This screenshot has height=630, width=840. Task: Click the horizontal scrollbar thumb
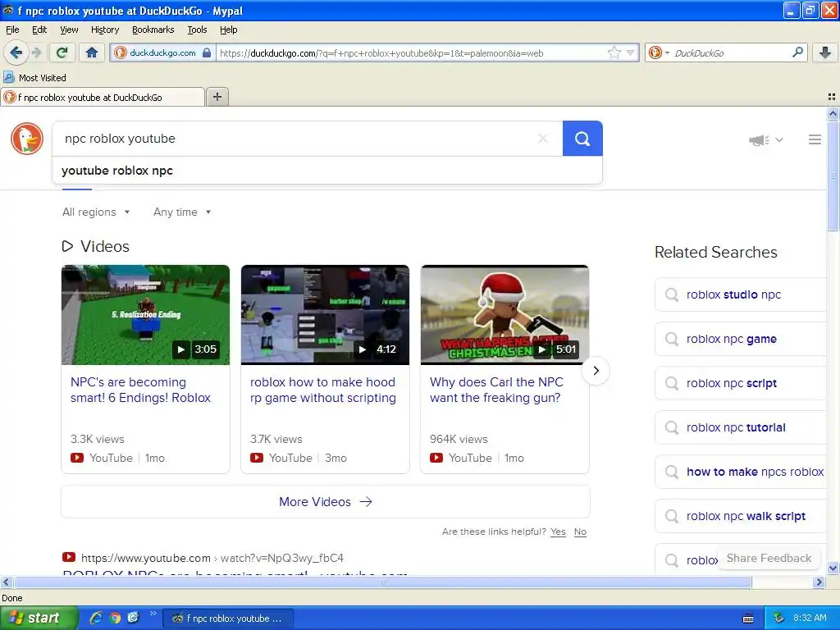point(382,582)
